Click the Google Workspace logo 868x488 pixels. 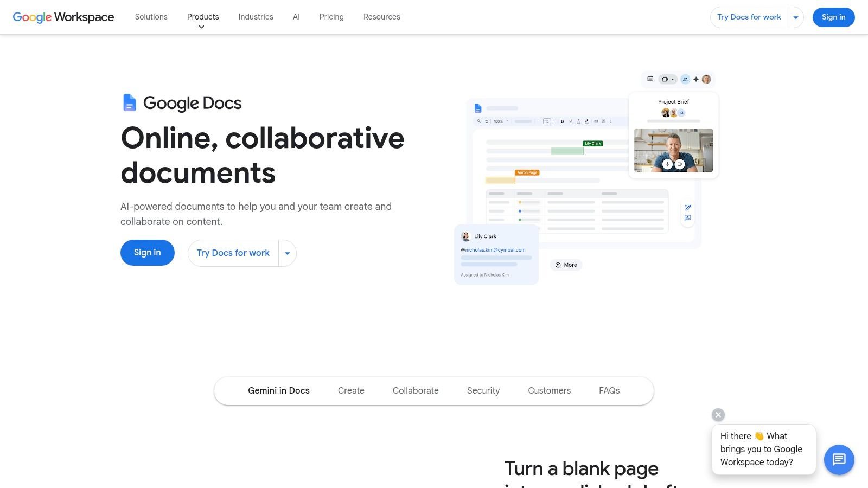coord(63,17)
